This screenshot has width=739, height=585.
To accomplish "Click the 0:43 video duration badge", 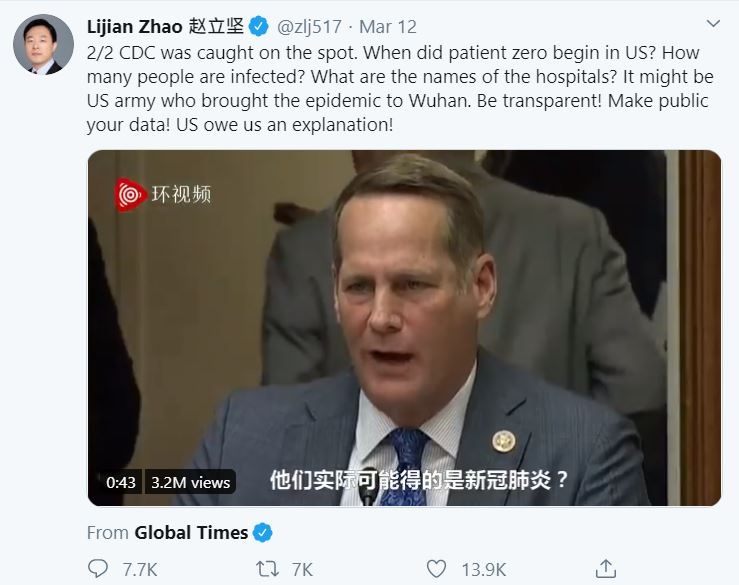I will point(121,482).
